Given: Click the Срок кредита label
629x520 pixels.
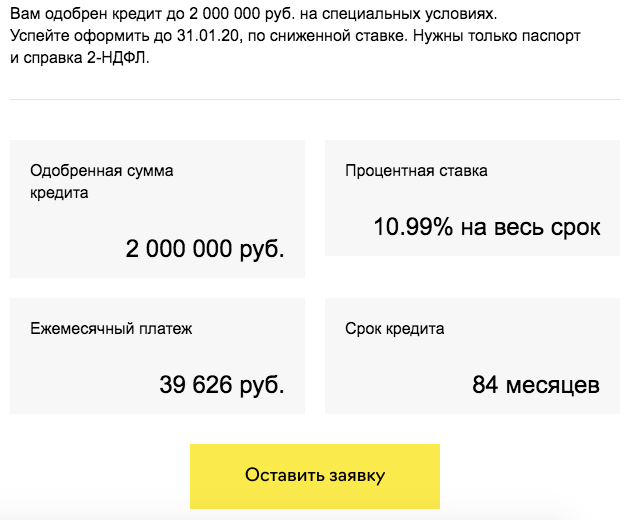Looking at the screenshot, I should coord(395,328).
